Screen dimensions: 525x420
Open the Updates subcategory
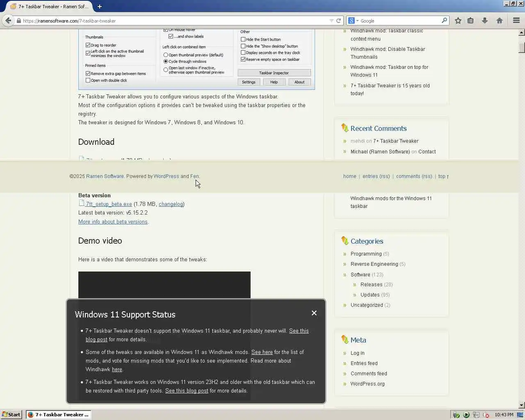[x=370, y=294]
